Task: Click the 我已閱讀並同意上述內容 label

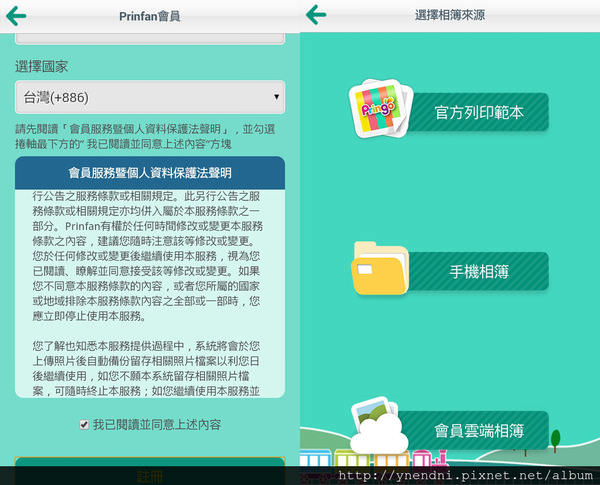Action: 157,425
